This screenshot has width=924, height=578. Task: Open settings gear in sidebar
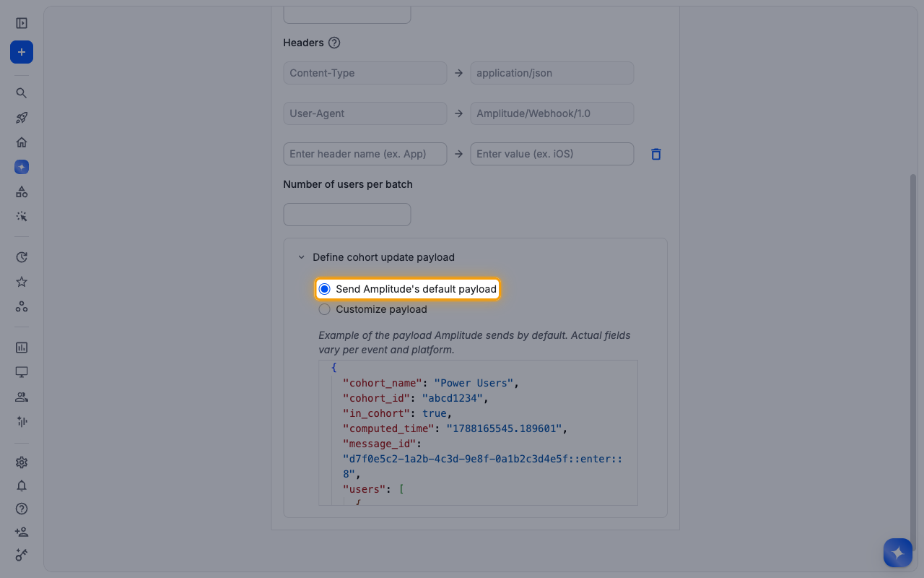(x=22, y=462)
